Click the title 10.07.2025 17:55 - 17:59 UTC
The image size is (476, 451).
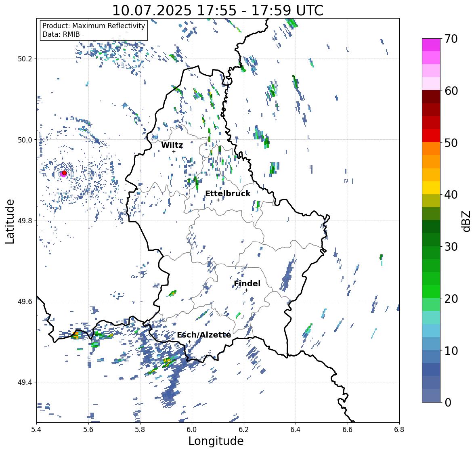[x=218, y=10]
